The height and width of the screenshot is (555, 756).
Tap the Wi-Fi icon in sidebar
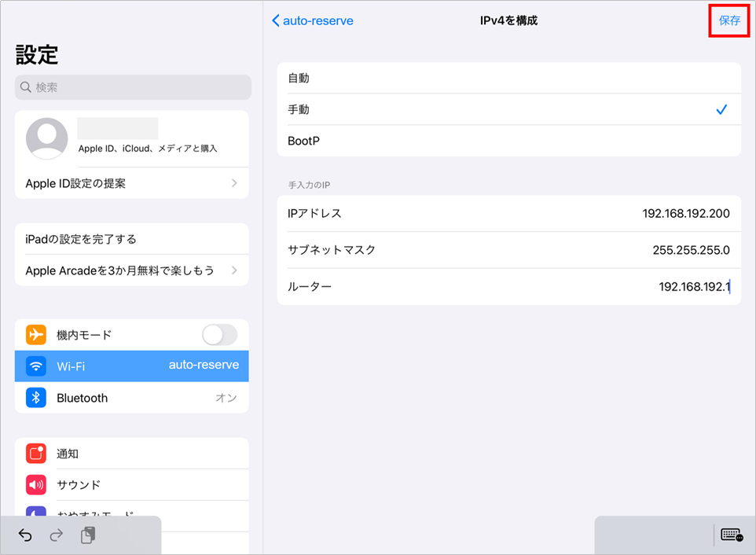(x=36, y=366)
